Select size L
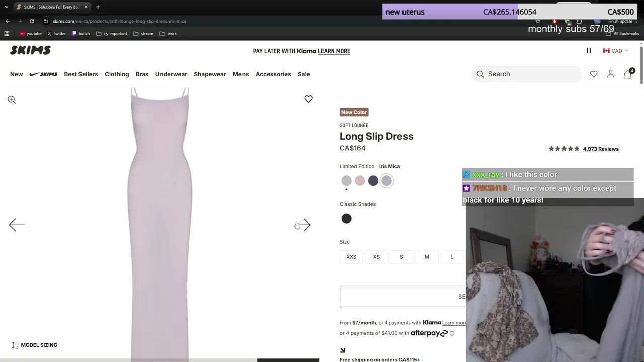This screenshot has width=644, height=362. click(452, 257)
